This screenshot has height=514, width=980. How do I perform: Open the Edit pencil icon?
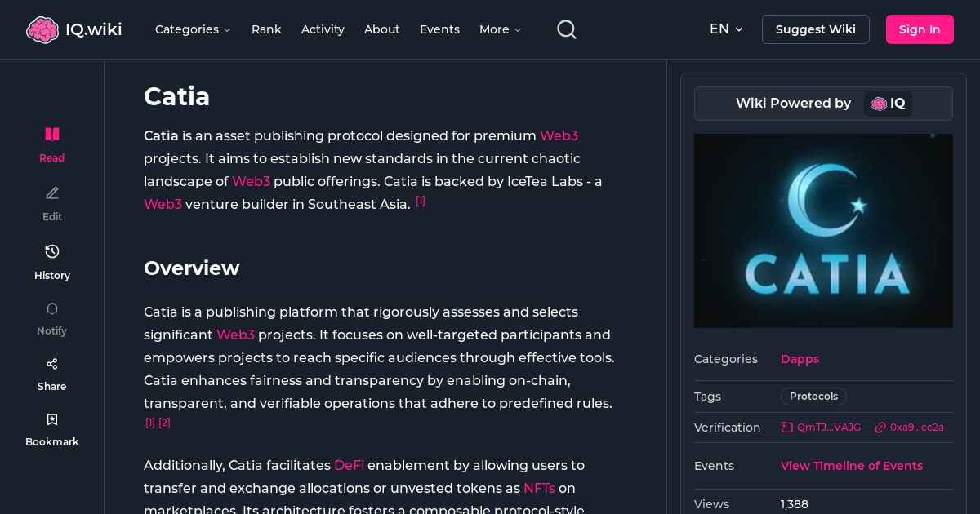pyautogui.click(x=51, y=193)
